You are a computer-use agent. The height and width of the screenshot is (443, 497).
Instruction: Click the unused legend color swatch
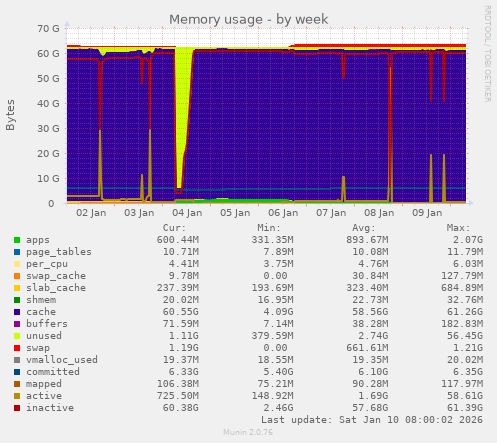point(17,336)
